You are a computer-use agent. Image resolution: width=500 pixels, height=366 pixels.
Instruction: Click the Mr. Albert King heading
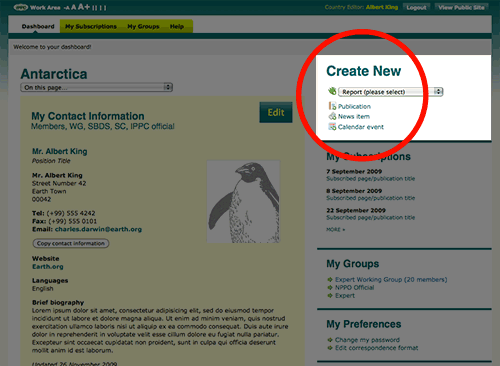point(60,151)
